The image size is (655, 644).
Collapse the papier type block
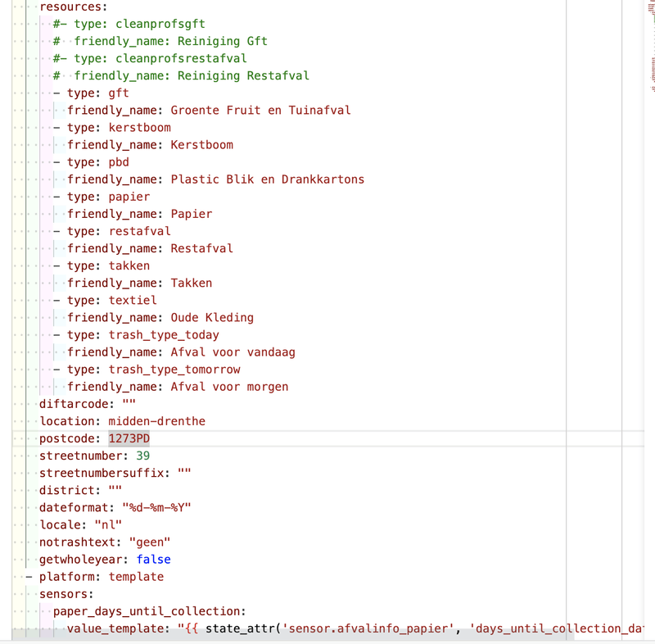[x=55, y=196]
